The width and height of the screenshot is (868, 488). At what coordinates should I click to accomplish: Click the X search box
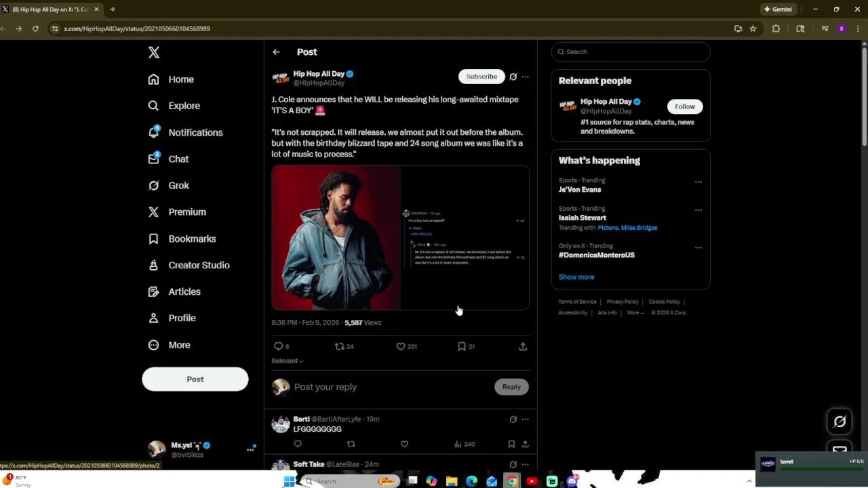[631, 52]
